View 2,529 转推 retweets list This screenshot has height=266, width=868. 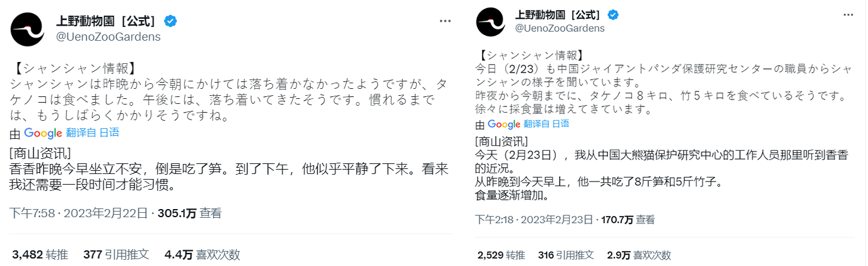[501, 255]
